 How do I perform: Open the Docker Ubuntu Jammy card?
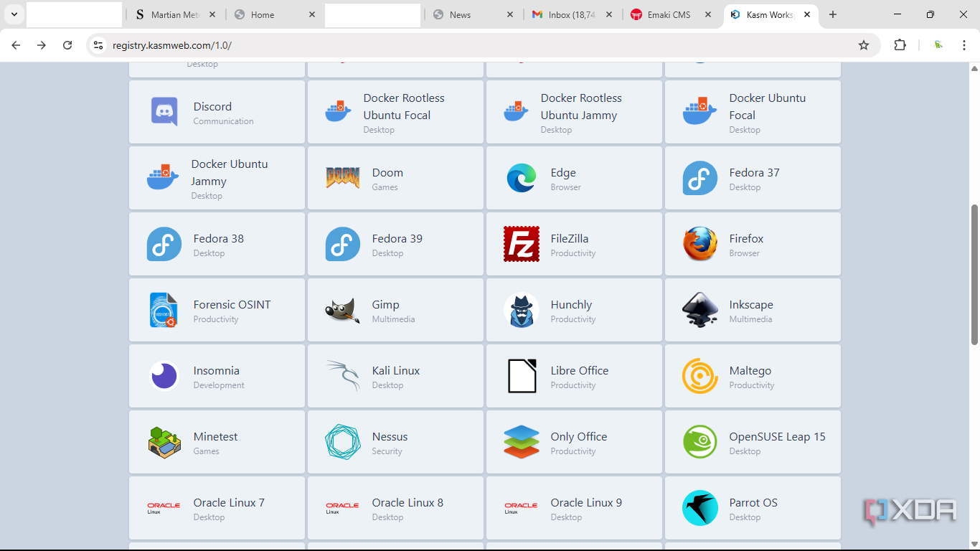(x=217, y=178)
